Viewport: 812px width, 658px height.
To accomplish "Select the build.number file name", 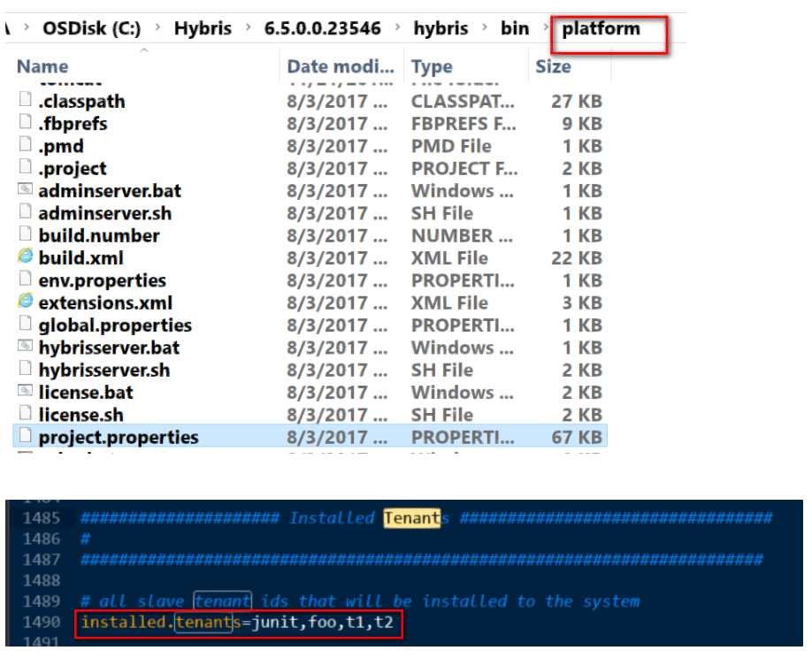I will pyautogui.click(x=99, y=235).
